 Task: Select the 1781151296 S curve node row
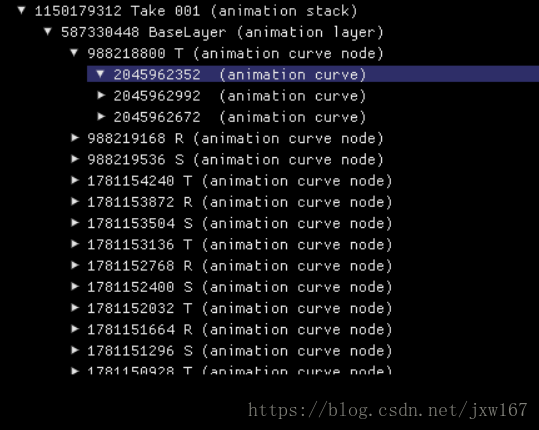[240, 351]
